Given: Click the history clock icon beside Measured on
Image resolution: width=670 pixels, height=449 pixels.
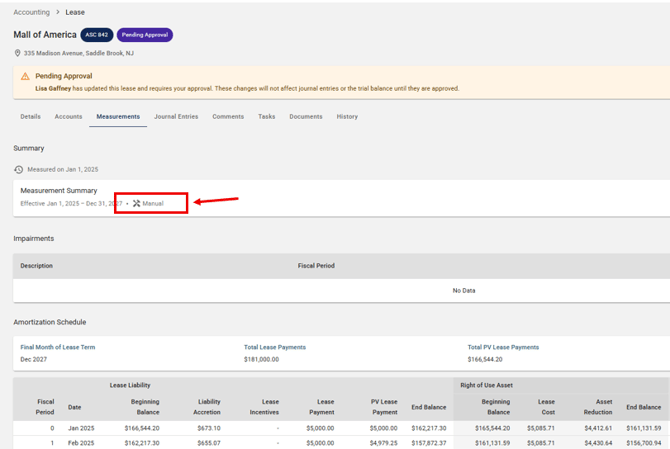Looking at the screenshot, I should tap(18, 170).
